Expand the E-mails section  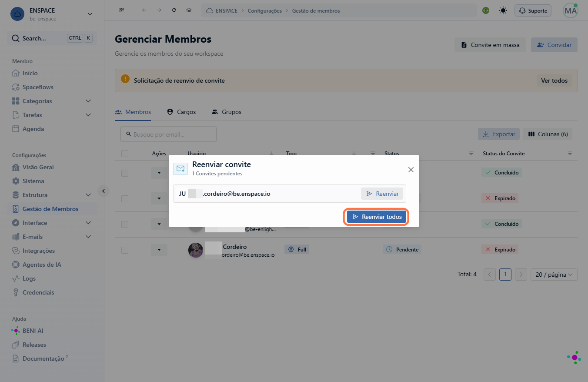tap(52, 237)
